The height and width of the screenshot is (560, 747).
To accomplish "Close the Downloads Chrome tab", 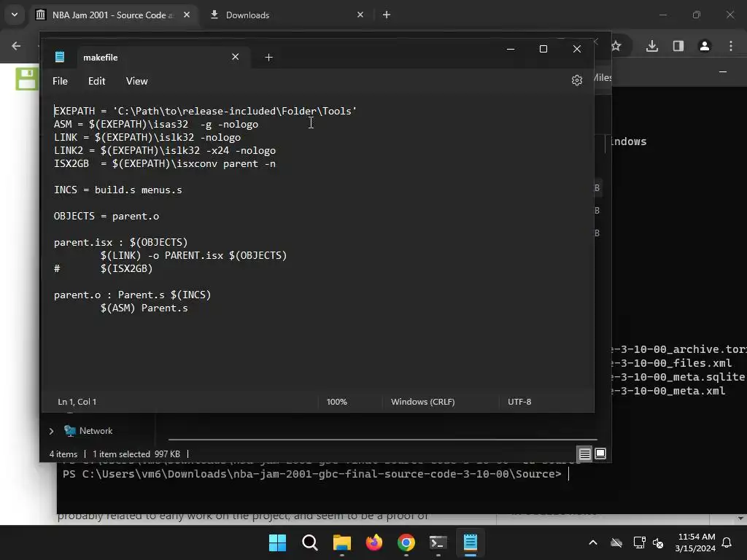I will coord(360,15).
